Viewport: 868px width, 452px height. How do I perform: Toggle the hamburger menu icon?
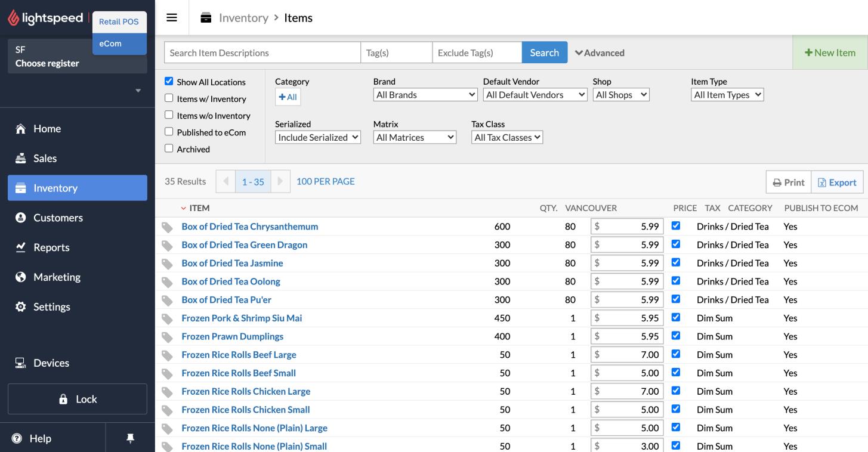pyautogui.click(x=171, y=17)
